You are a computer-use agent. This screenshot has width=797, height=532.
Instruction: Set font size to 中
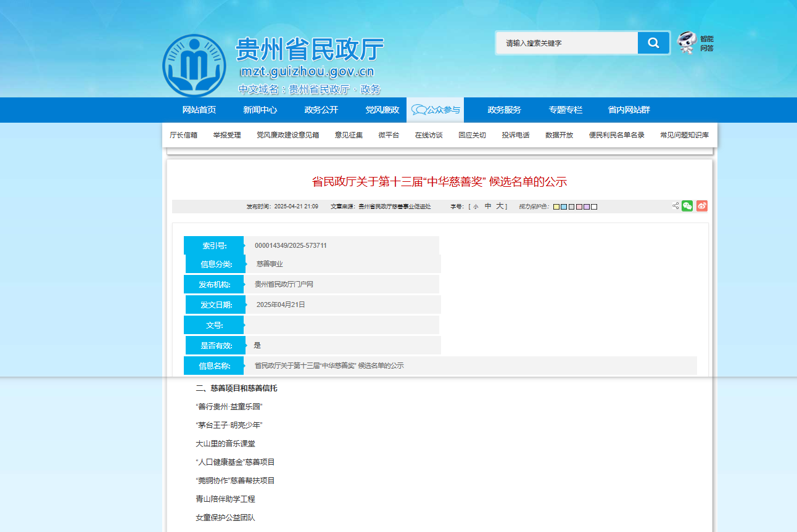pos(488,207)
